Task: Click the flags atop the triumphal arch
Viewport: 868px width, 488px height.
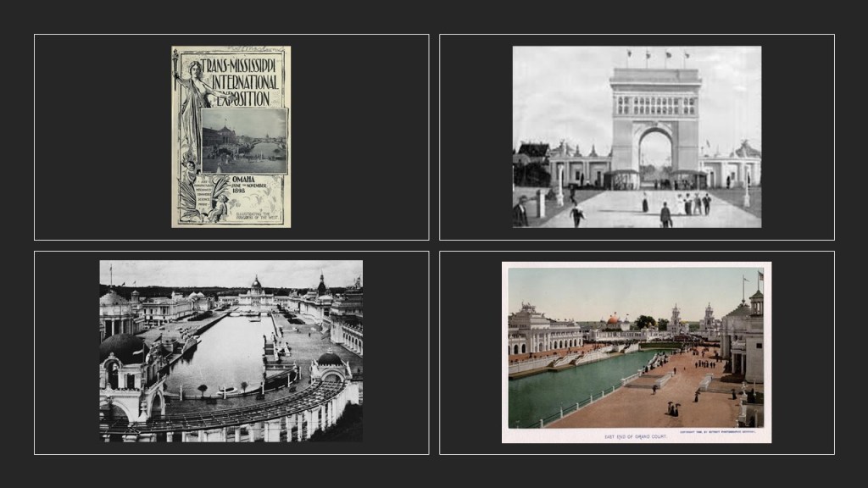Action: (655, 58)
